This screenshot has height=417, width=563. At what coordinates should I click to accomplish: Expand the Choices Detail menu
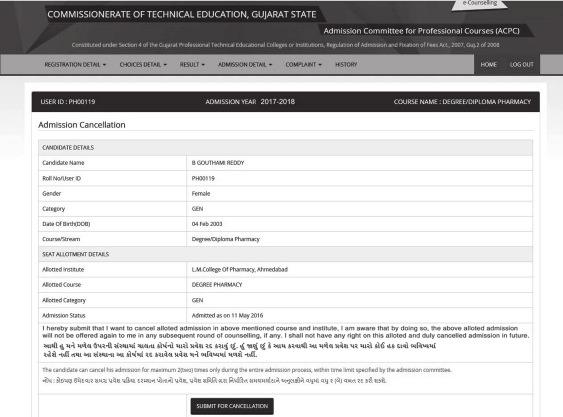143,65
